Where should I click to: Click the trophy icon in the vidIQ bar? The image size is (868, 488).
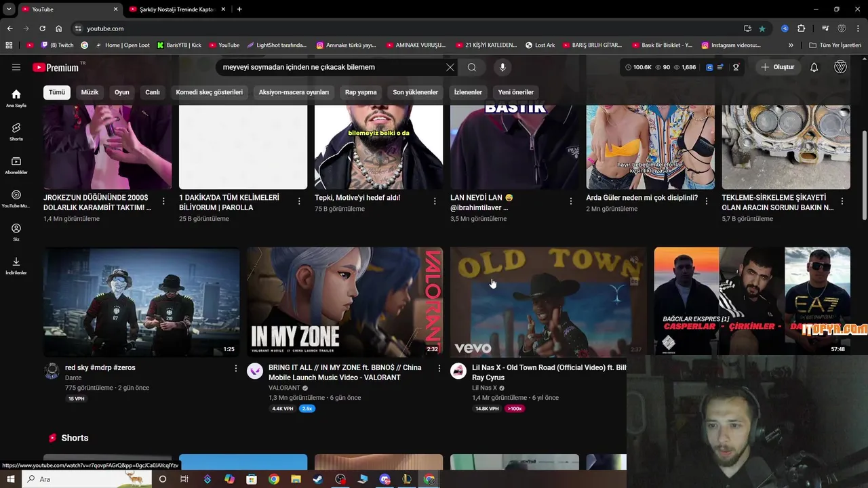(x=736, y=67)
